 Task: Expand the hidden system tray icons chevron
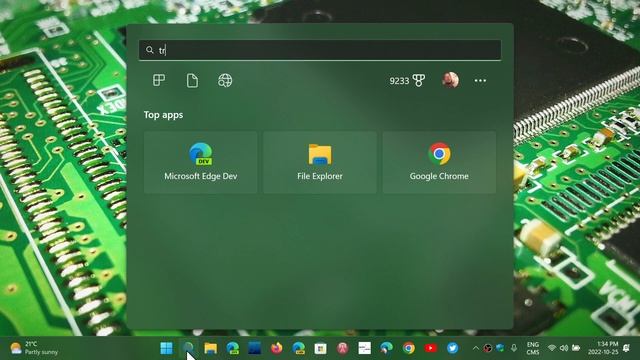[x=476, y=348]
